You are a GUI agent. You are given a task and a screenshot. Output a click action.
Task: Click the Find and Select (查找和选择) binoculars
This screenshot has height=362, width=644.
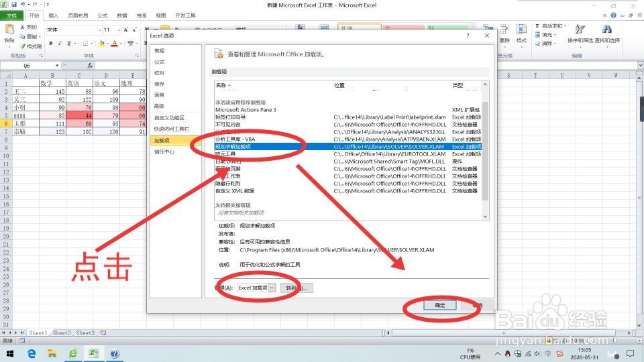[606, 29]
